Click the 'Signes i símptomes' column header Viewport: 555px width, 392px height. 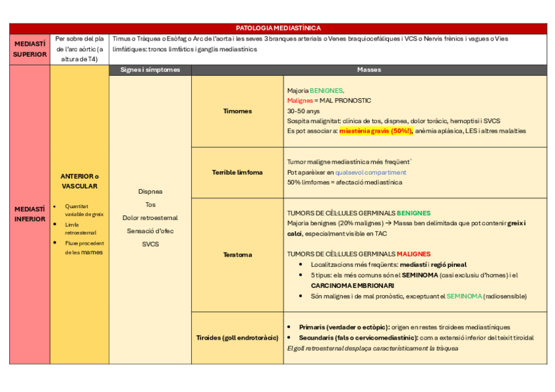click(150, 69)
